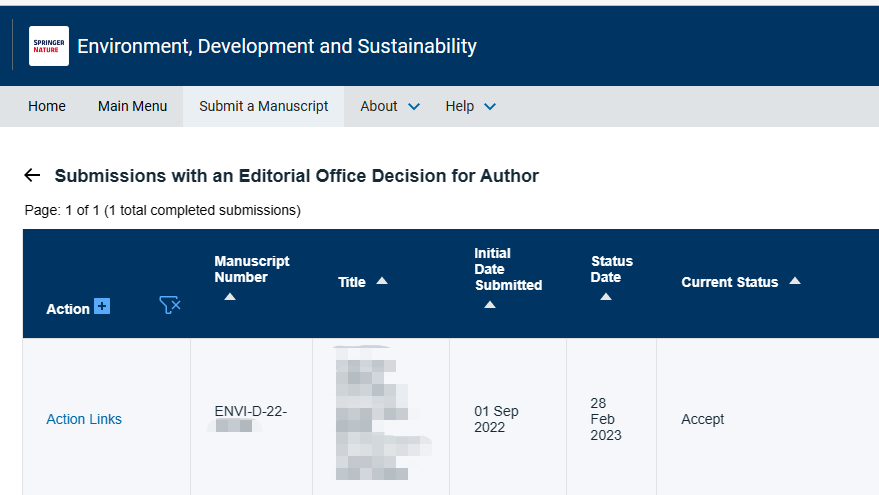Open the Help dropdown menu
Screen dimensions: 879x495
click(471, 106)
